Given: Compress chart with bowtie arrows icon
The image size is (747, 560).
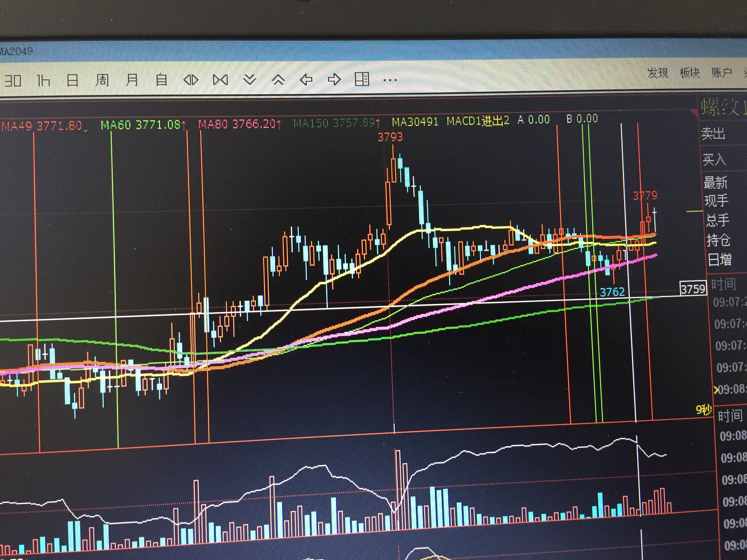Looking at the screenshot, I should point(221,80).
